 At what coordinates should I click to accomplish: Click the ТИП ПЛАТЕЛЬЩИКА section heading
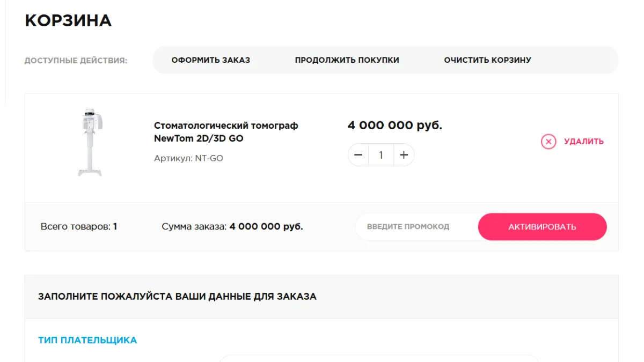click(x=87, y=340)
